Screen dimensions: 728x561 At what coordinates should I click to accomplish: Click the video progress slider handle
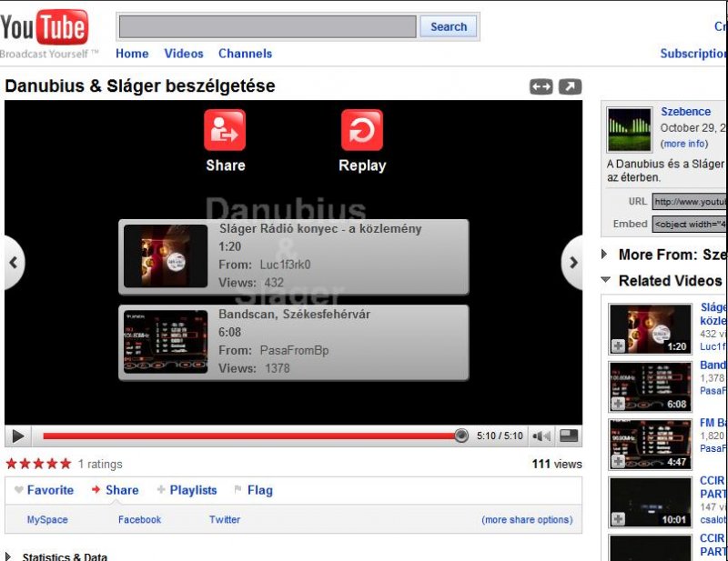click(461, 436)
